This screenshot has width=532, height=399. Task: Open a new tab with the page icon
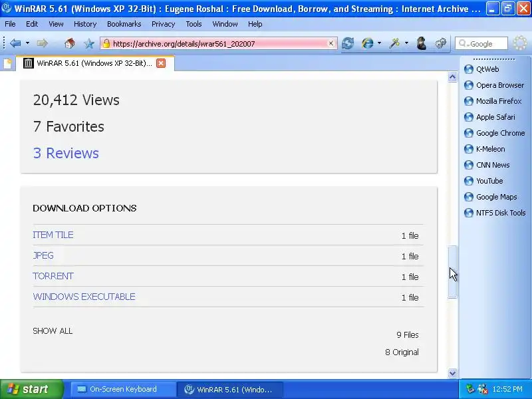click(7, 63)
